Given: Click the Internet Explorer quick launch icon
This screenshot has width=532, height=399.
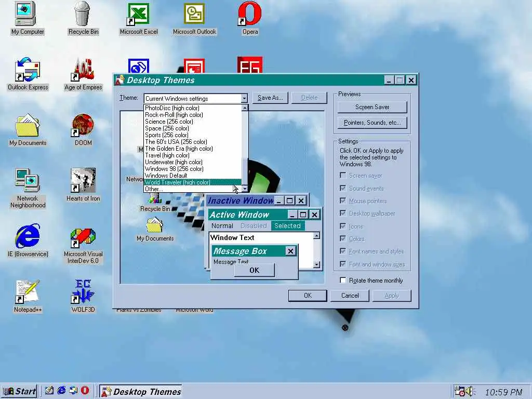Looking at the screenshot, I should (x=61, y=391).
